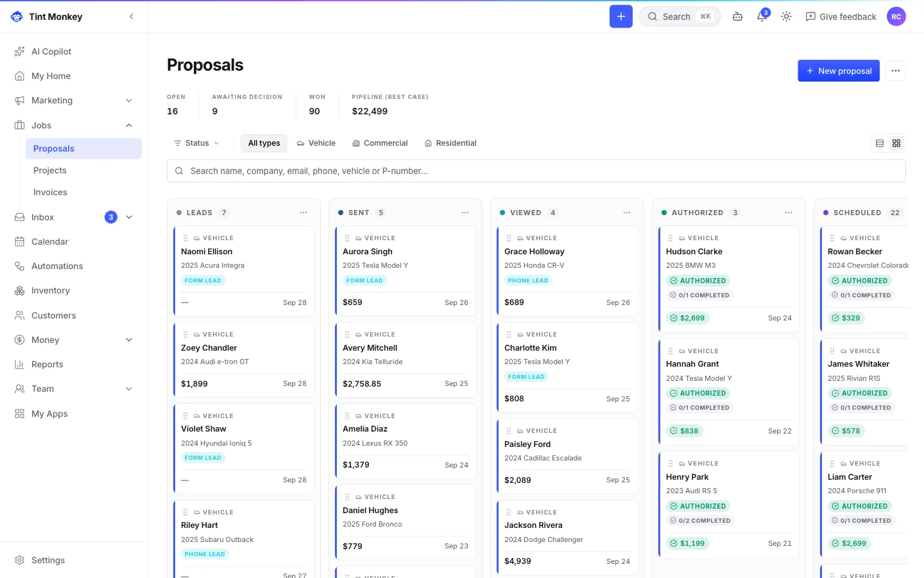Open the assistant robot icon in top bar
Viewport: 924px width, 578px height.
tap(737, 17)
